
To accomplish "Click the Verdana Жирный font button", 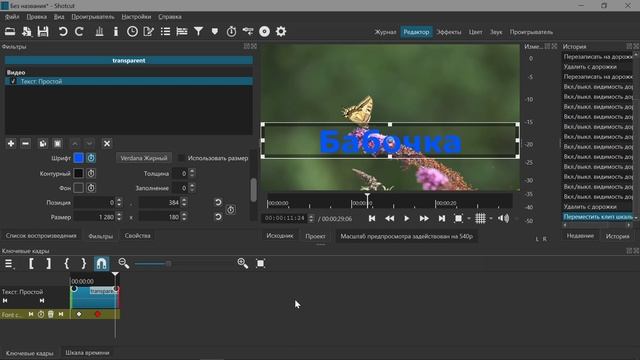I will point(144,158).
